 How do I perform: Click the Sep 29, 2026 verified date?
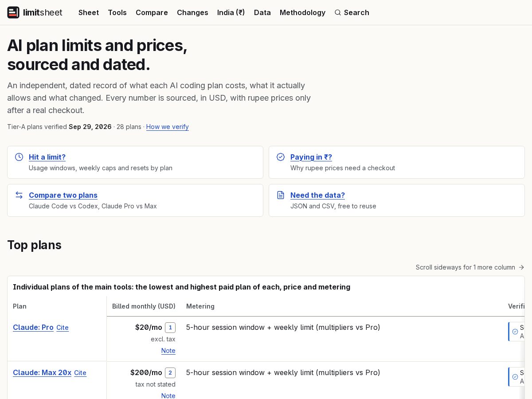click(90, 127)
